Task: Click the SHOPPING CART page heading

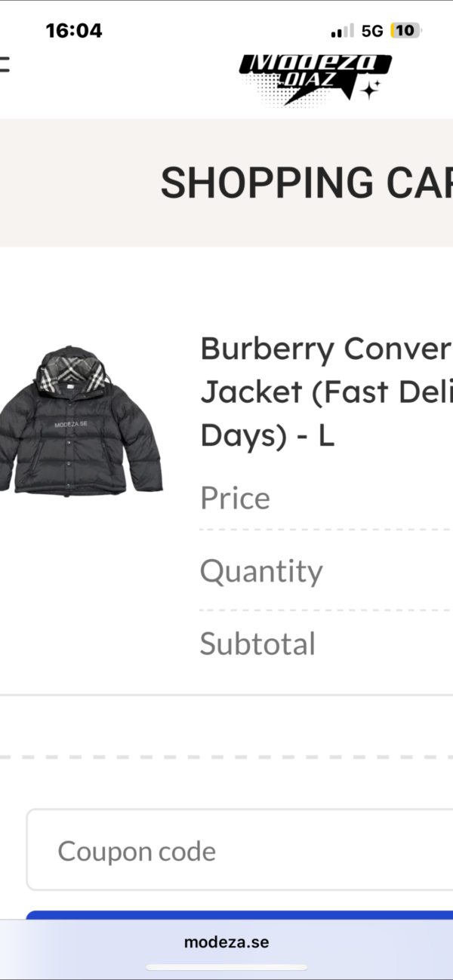Action: point(307,183)
